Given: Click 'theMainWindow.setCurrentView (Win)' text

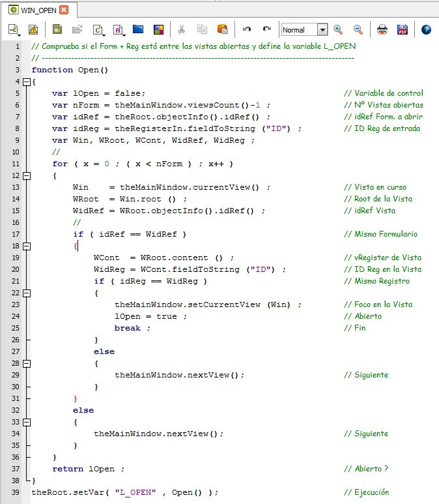Looking at the screenshot, I should point(203,304).
